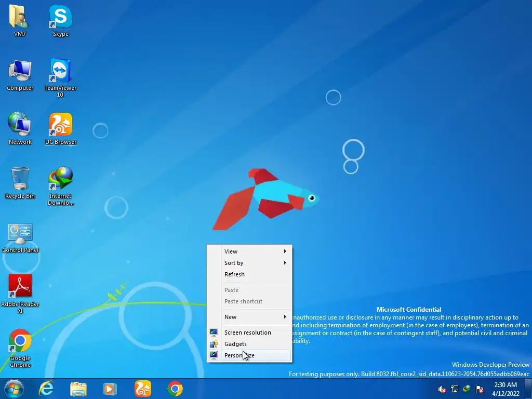
Task: Open Windows Media Player taskbar icon
Action: 110,389
